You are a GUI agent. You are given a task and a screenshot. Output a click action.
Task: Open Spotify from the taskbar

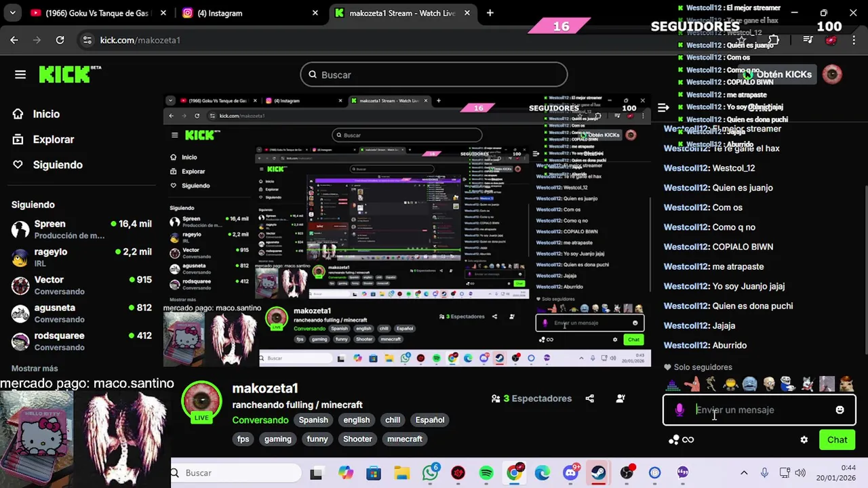(x=486, y=473)
